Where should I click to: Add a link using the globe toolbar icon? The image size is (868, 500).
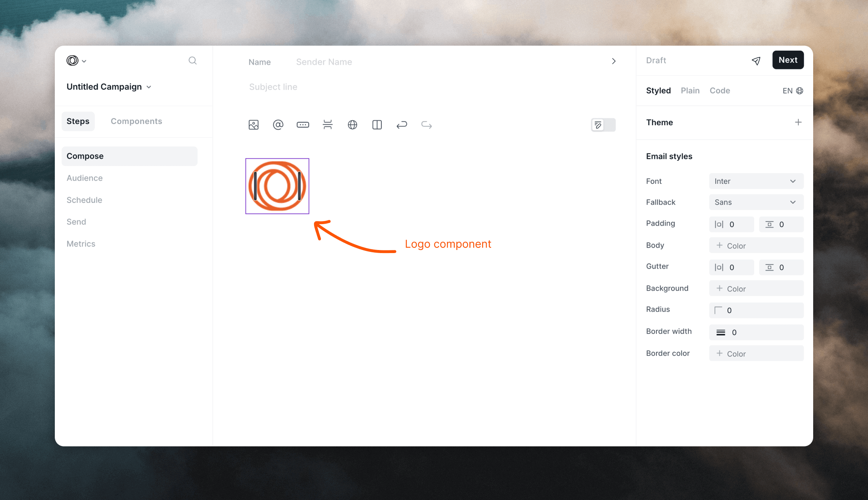[x=352, y=124]
